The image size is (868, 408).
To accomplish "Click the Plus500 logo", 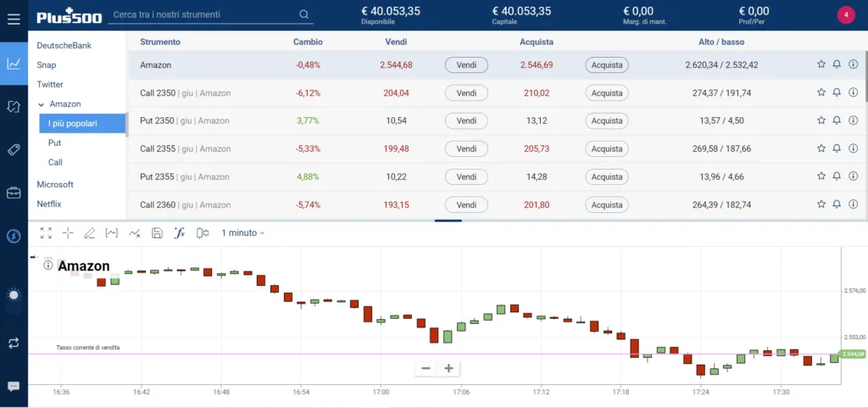I will [70, 15].
